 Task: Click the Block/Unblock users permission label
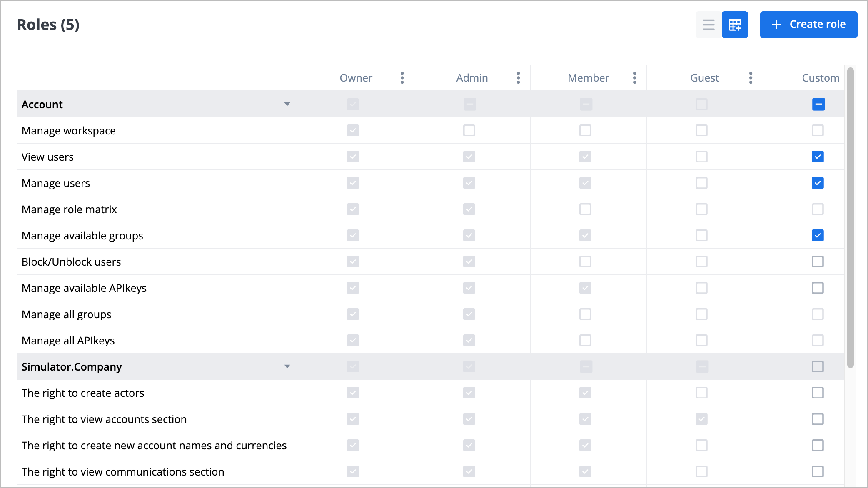(x=71, y=262)
